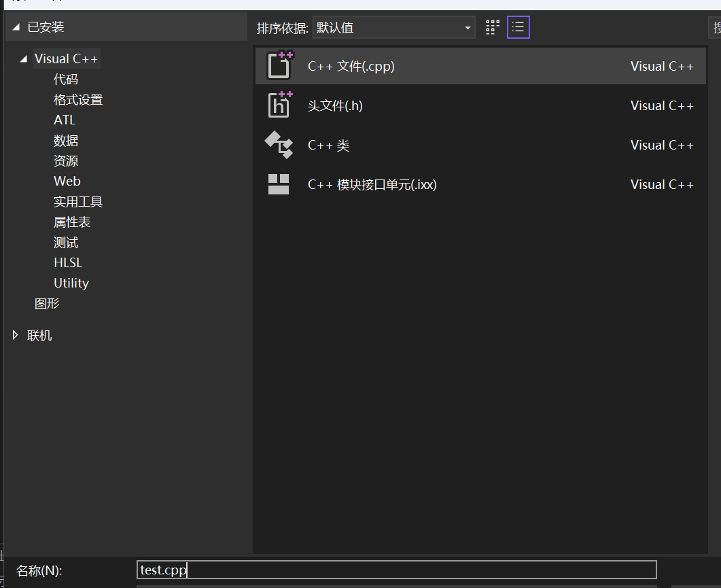Switch to list view layout
The width and height of the screenshot is (721, 588).
pyautogui.click(x=518, y=27)
